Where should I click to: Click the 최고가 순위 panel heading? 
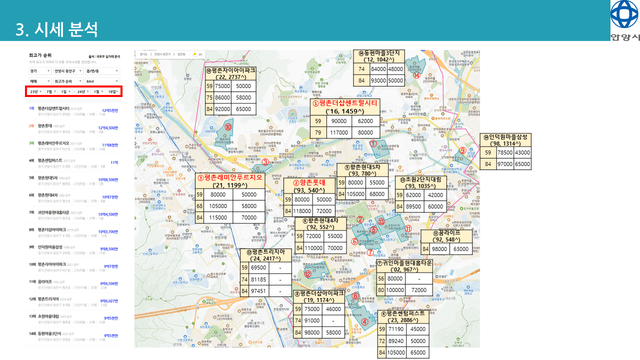pyautogui.click(x=40, y=55)
